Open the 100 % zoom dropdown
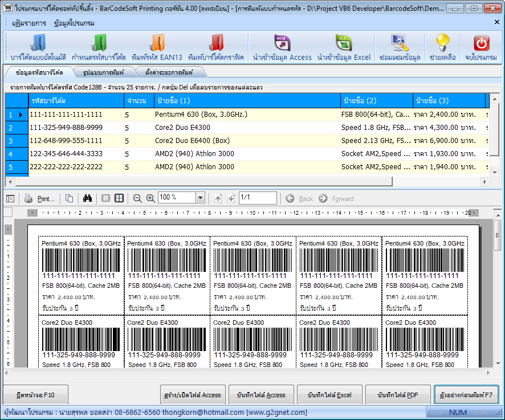The width and height of the screenshot is (505, 420). click(x=200, y=197)
